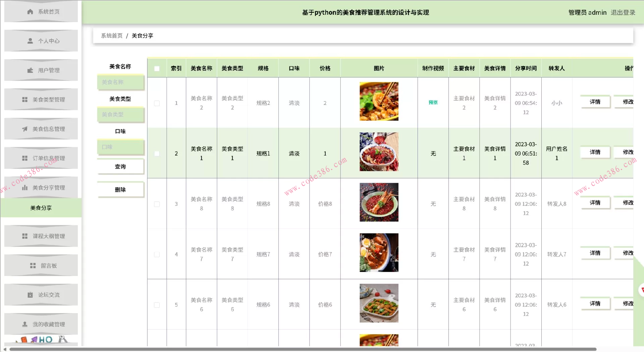Click the 删除 delete button

(x=120, y=190)
